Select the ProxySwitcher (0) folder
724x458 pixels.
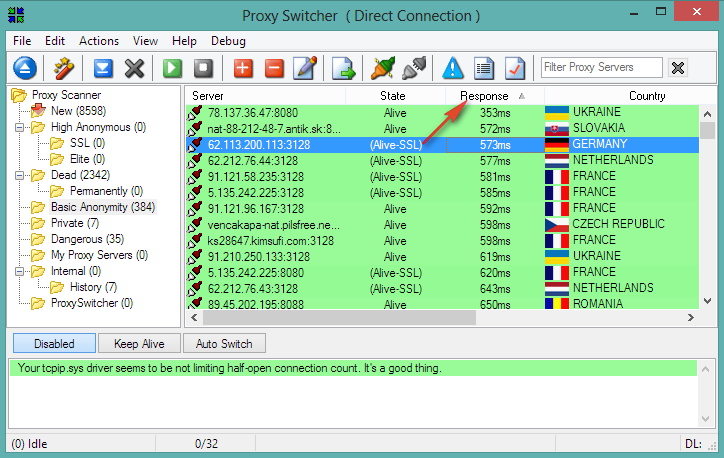[92, 303]
